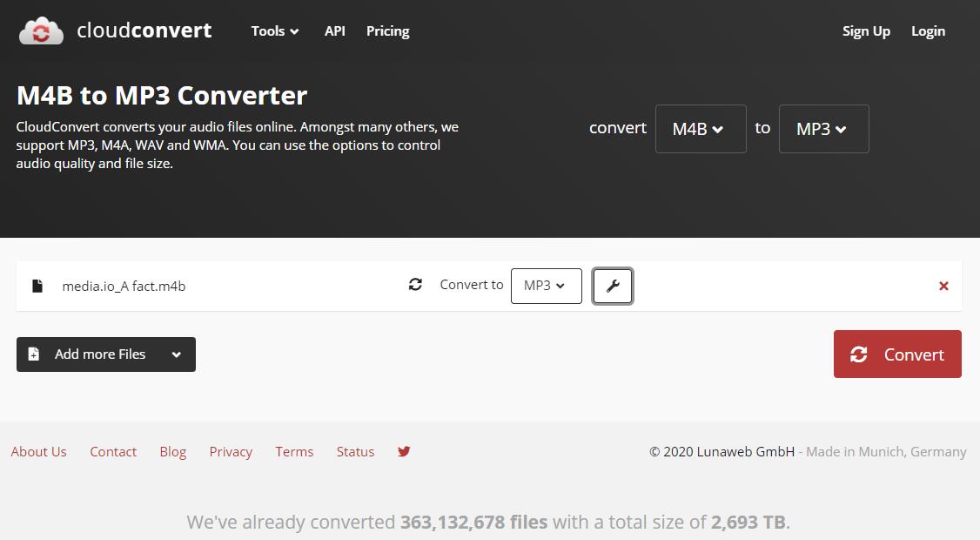Remove media.io_A fact.m4b with the red X
Viewport: 980px width, 540px height.
coord(943,286)
